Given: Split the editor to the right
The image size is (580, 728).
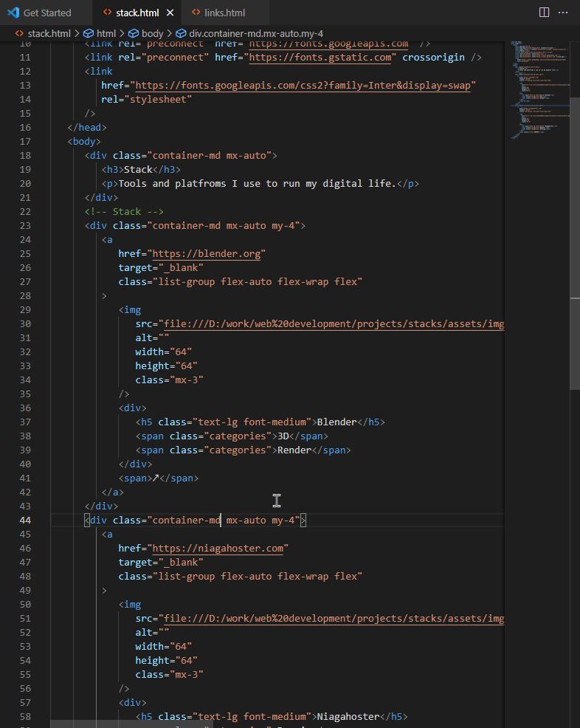Looking at the screenshot, I should click(x=545, y=13).
